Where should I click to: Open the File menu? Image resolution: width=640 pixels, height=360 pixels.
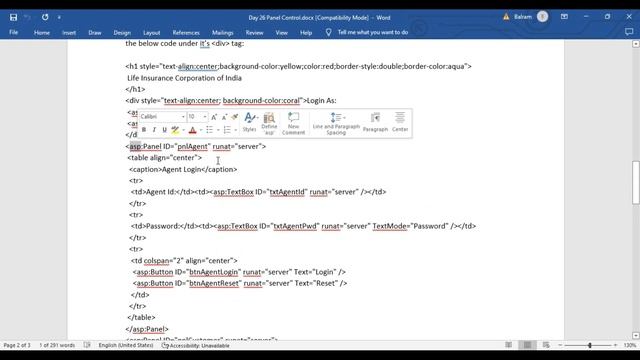point(13,32)
